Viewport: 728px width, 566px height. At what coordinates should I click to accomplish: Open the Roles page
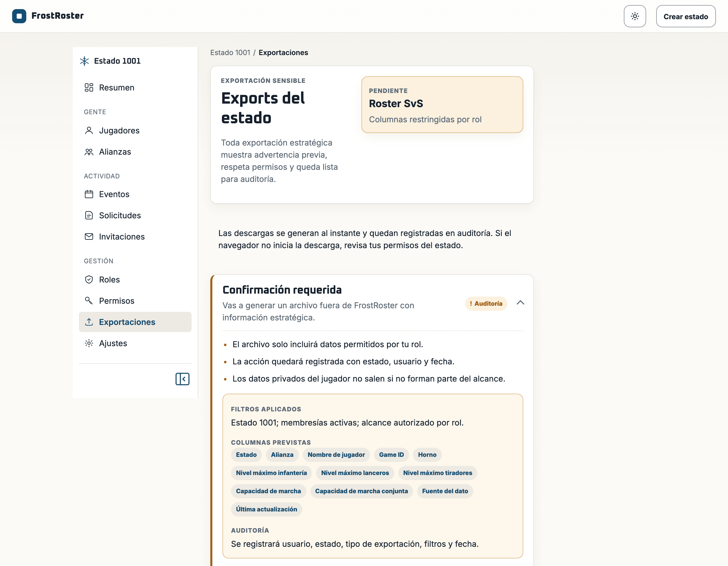click(135, 279)
